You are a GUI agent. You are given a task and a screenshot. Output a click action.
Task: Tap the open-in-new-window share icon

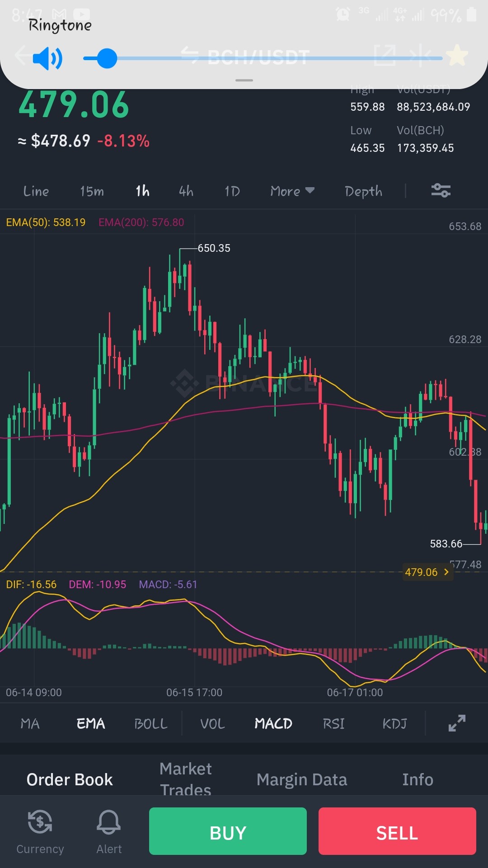pos(385,56)
